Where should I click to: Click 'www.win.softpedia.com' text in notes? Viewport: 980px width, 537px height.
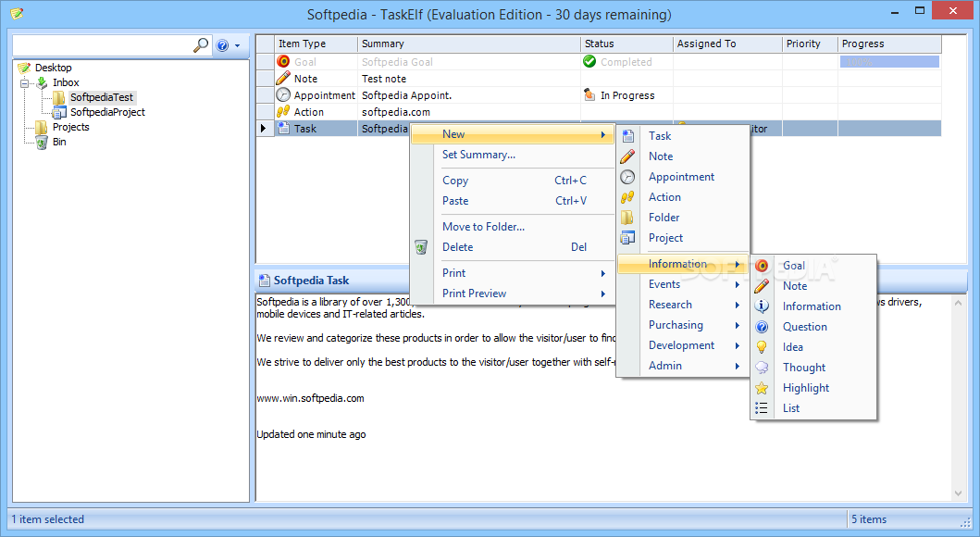pyautogui.click(x=311, y=398)
